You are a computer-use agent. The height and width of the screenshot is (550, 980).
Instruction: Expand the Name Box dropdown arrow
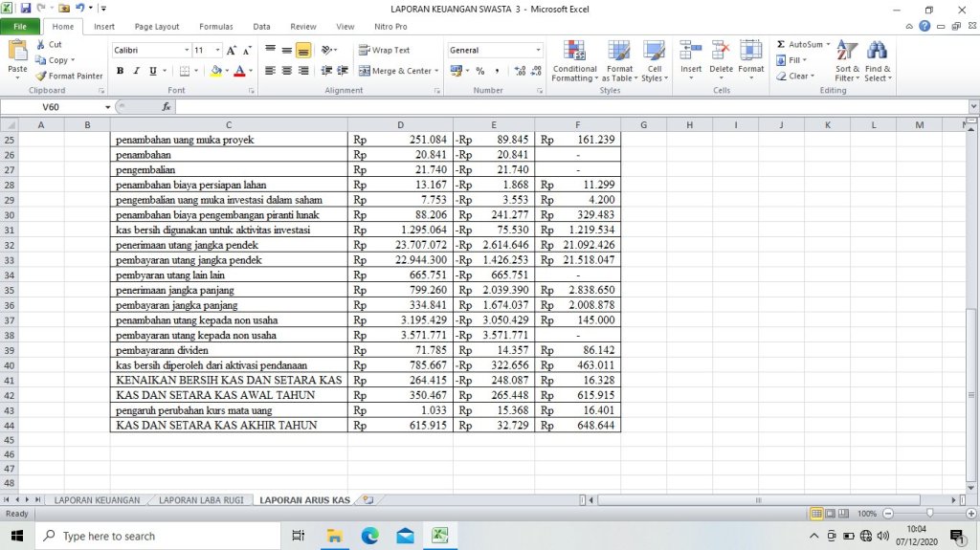point(108,107)
